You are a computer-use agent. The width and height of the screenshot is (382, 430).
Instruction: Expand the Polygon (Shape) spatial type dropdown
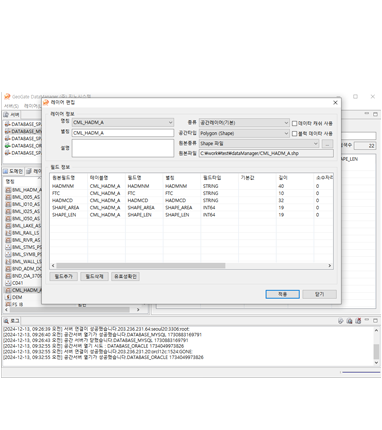click(244, 133)
